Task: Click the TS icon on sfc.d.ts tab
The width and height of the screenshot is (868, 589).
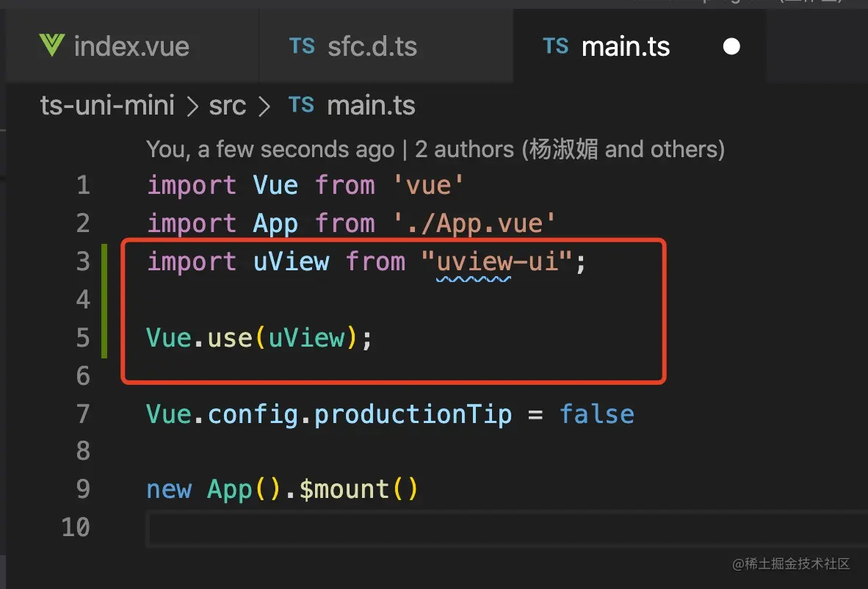Action: [x=303, y=46]
